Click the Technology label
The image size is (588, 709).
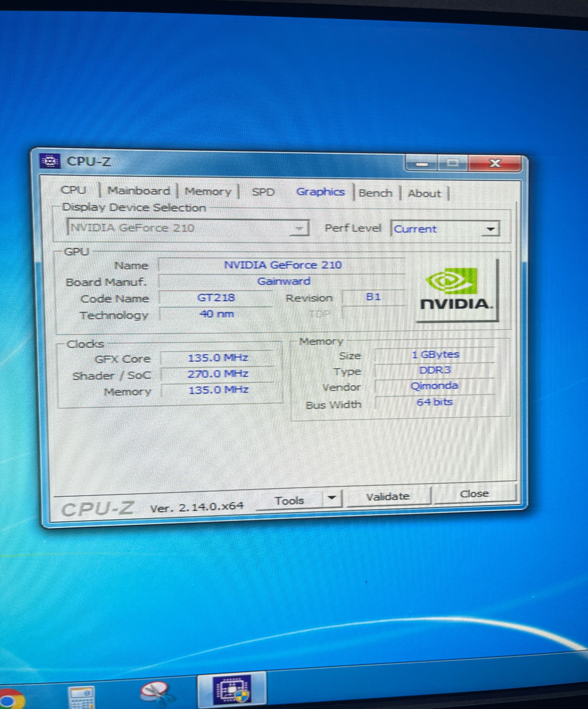(x=114, y=316)
